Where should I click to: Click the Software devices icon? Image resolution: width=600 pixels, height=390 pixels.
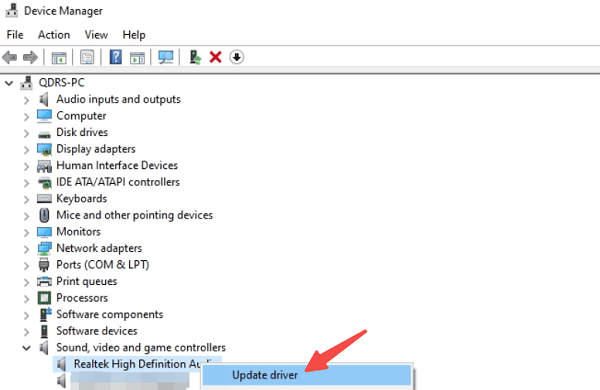tap(44, 331)
